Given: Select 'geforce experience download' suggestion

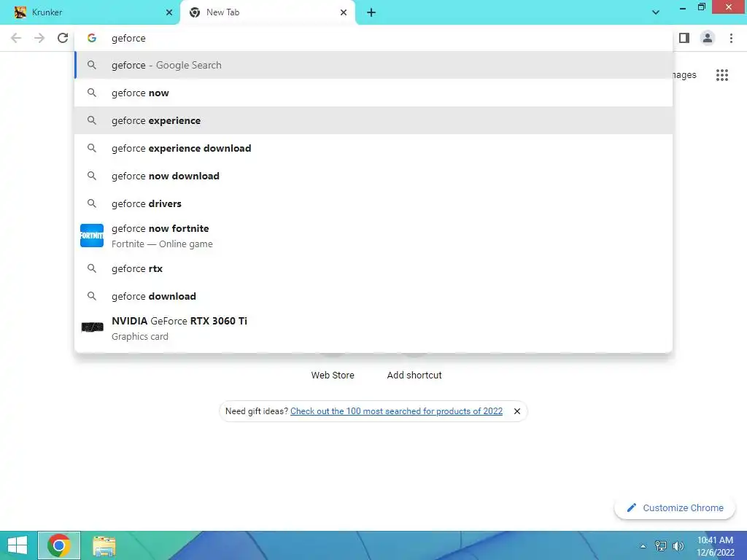Looking at the screenshot, I should pyautogui.click(x=373, y=148).
